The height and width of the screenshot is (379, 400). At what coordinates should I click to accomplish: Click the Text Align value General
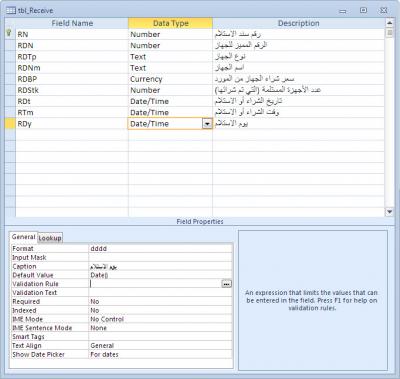tap(160, 346)
